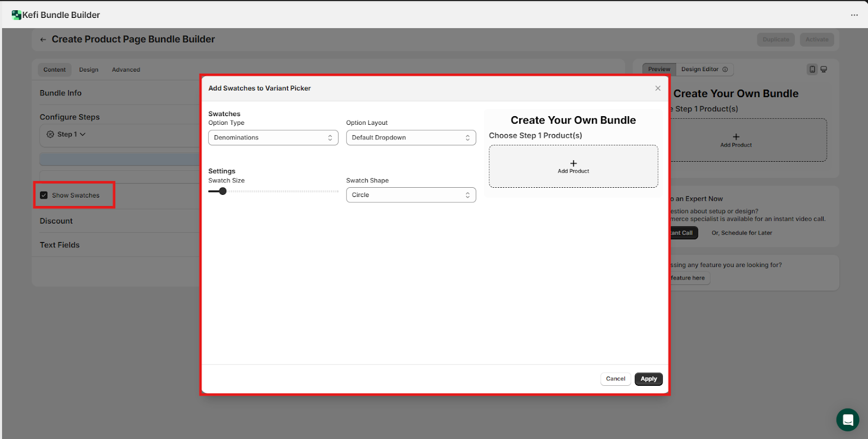
Task: Switch to mobile preview icon
Action: point(812,69)
